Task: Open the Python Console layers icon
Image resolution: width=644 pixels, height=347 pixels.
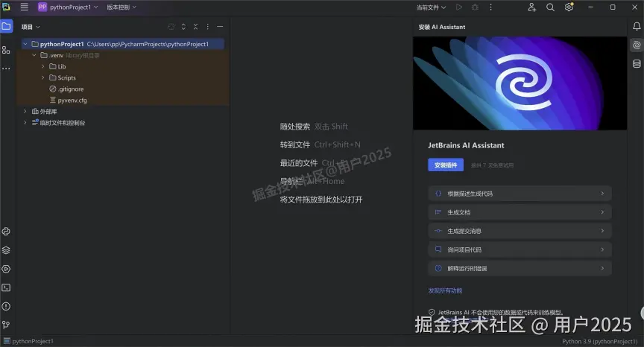Action: pyautogui.click(x=6, y=250)
